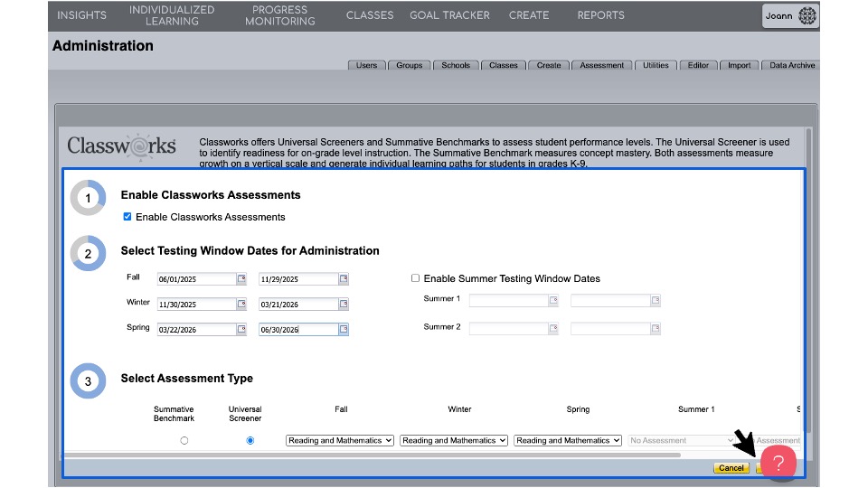Expand the Winter assessment subject dropdown
Viewport: 868px width, 488px height.
click(x=455, y=440)
